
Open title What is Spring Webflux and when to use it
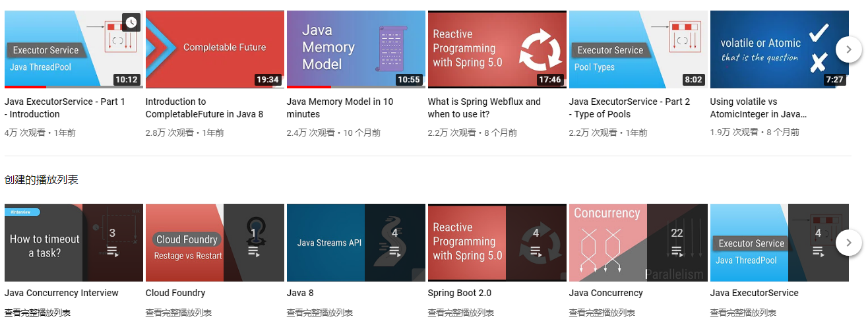[x=484, y=107]
